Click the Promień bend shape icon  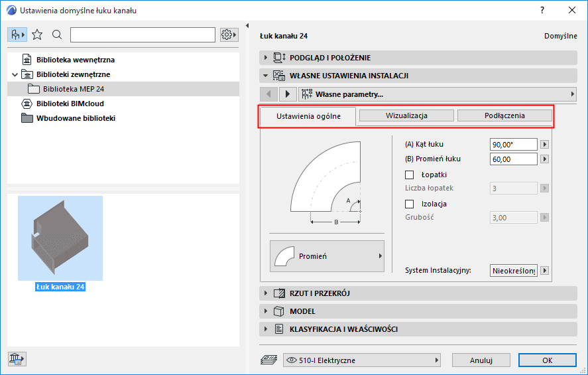(x=284, y=256)
